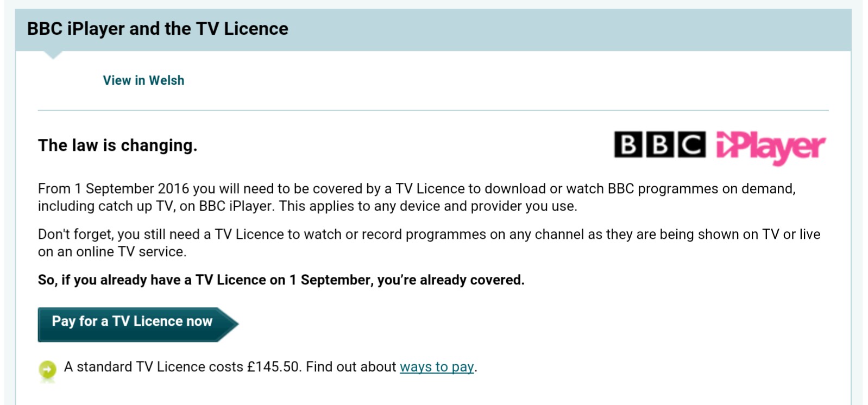Click the pink iPlayer logo wordmark

tap(770, 147)
